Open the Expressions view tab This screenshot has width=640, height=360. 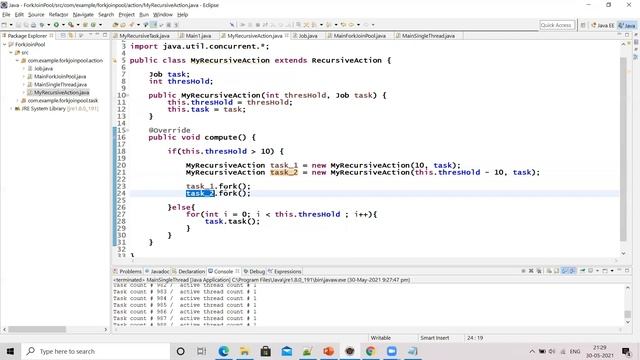(284, 271)
